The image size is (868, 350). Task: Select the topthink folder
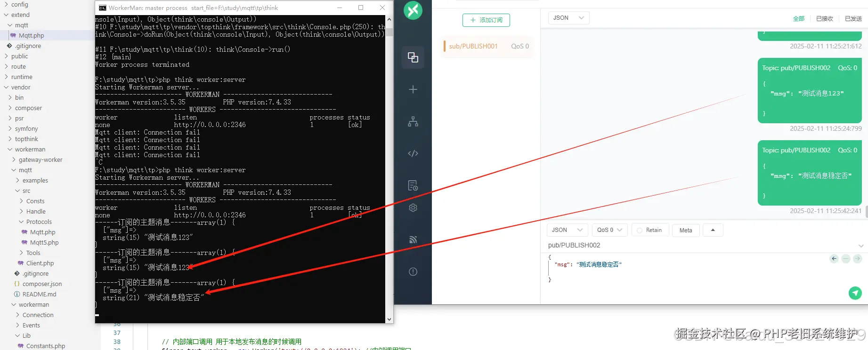(26, 139)
